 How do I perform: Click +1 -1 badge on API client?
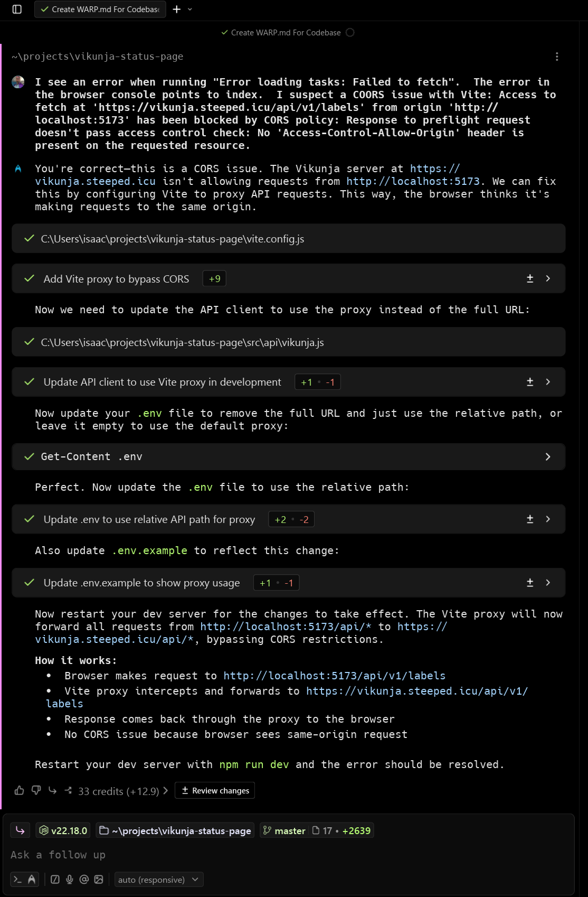tap(317, 382)
